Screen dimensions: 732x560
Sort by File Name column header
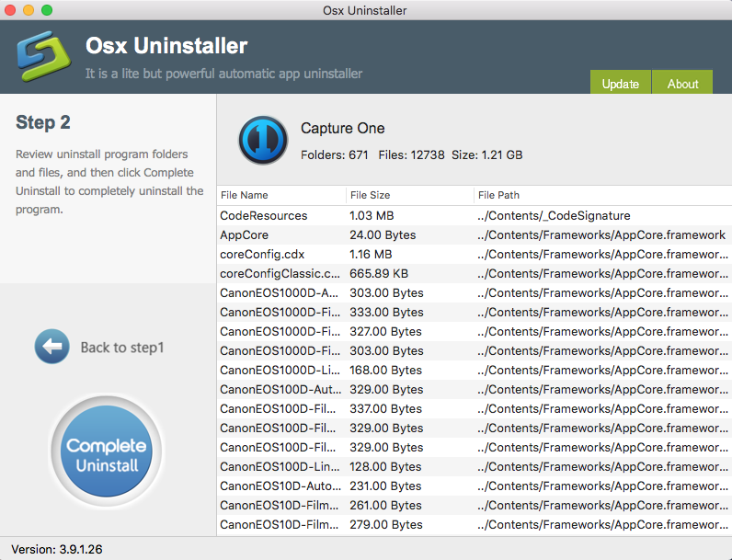[245, 195]
